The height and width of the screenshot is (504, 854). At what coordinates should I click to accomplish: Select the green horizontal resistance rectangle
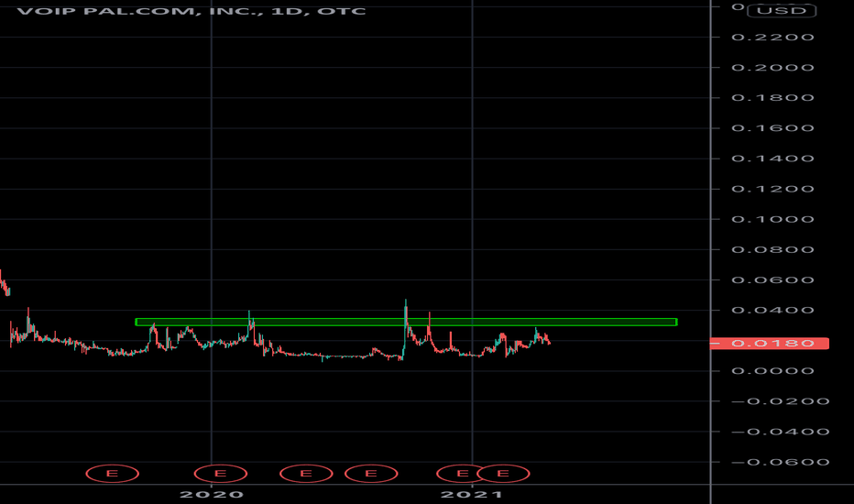pos(406,322)
